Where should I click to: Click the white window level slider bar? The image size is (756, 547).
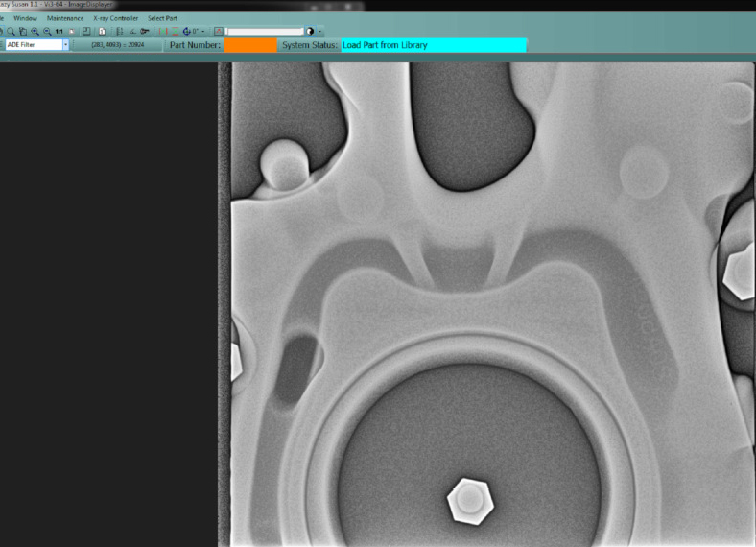tap(265, 31)
